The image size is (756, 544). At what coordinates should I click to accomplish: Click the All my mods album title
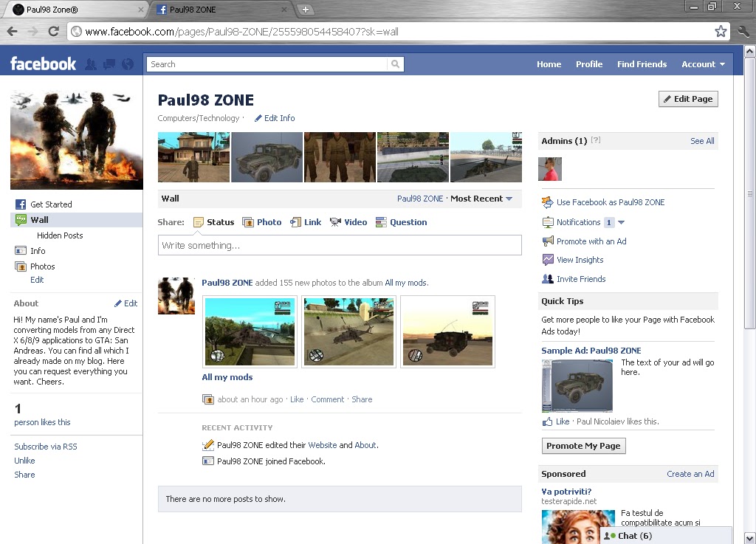[x=227, y=376]
